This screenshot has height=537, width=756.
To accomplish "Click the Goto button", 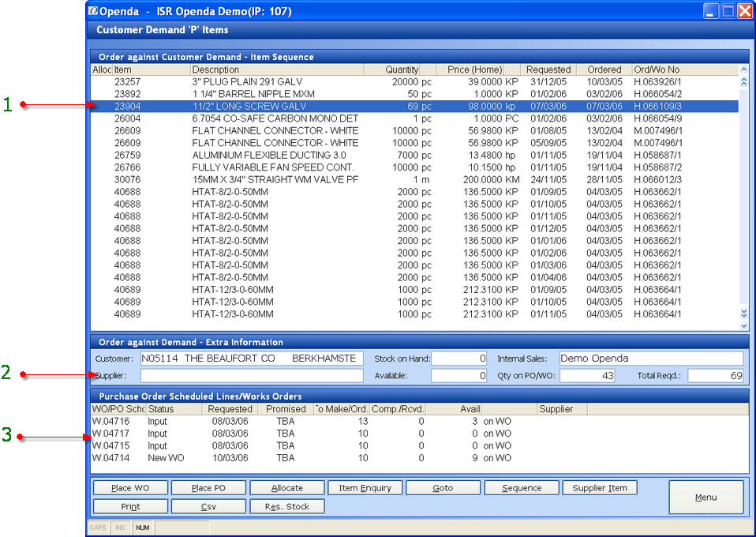I will click(443, 488).
